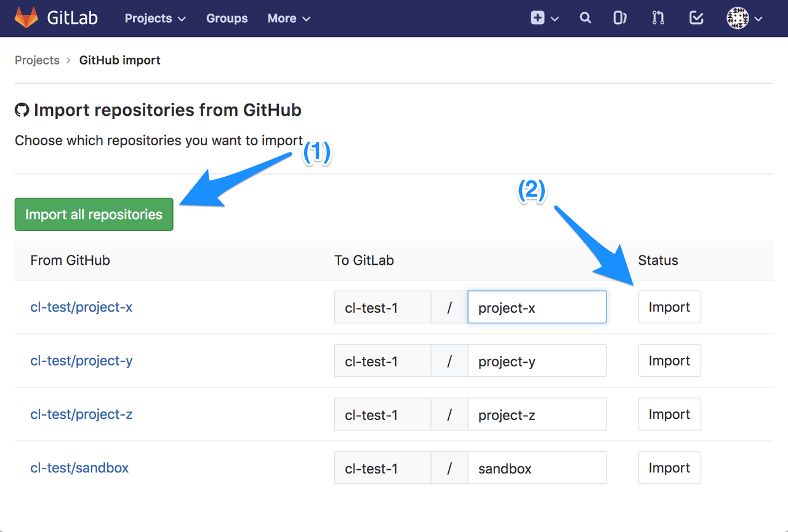The height and width of the screenshot is (532, 788).
Task: Click the 'From GitHub' column header
Action: click(x=70, y=260)
